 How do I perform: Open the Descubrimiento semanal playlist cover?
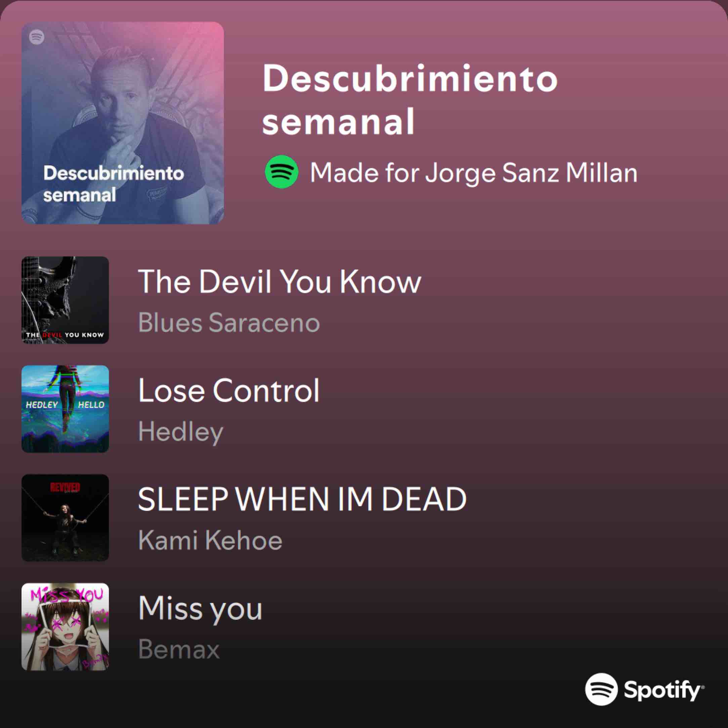point(123,123)
